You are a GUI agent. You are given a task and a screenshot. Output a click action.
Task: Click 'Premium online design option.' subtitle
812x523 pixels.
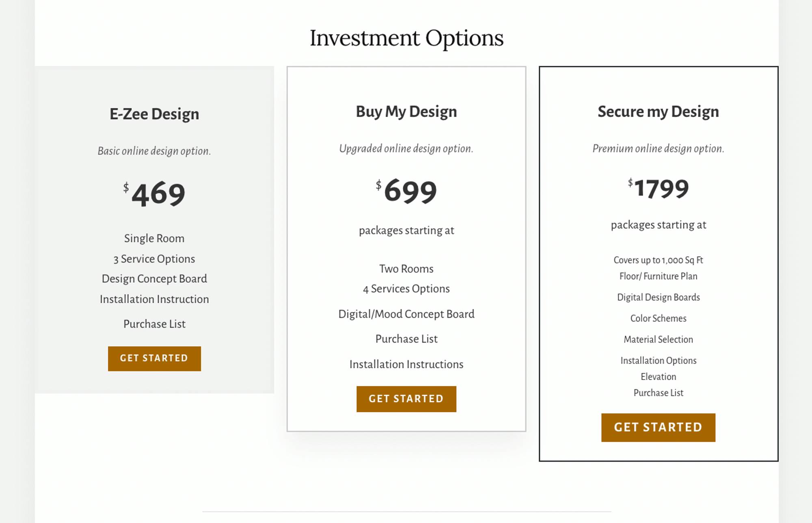(x=658, y=149)
